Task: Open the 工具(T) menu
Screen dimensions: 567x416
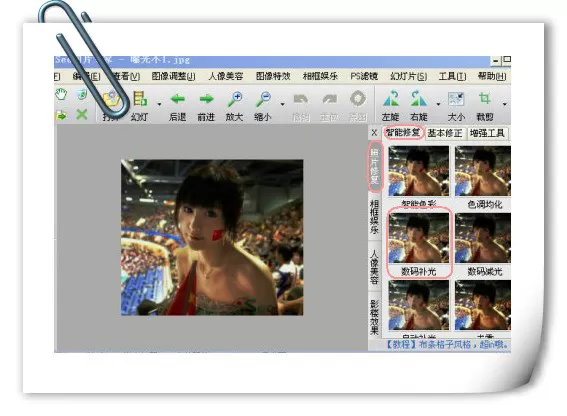Action: click(452, 76)
